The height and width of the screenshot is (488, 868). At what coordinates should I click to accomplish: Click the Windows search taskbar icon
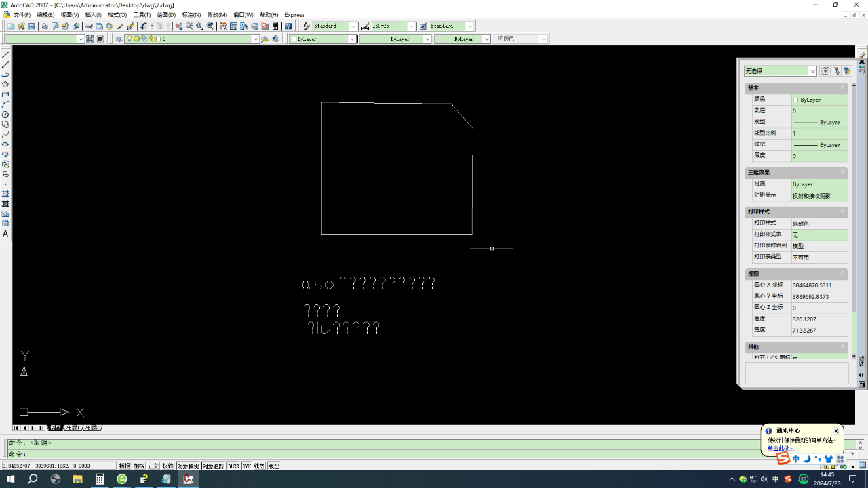point(33,479)
